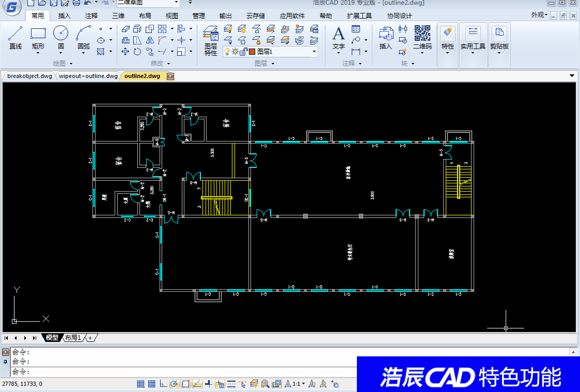Screen dimensions: 580x392
Task: Toggle layer on/off lightbulb in layer dropdown
Action: tap(227, 52)
